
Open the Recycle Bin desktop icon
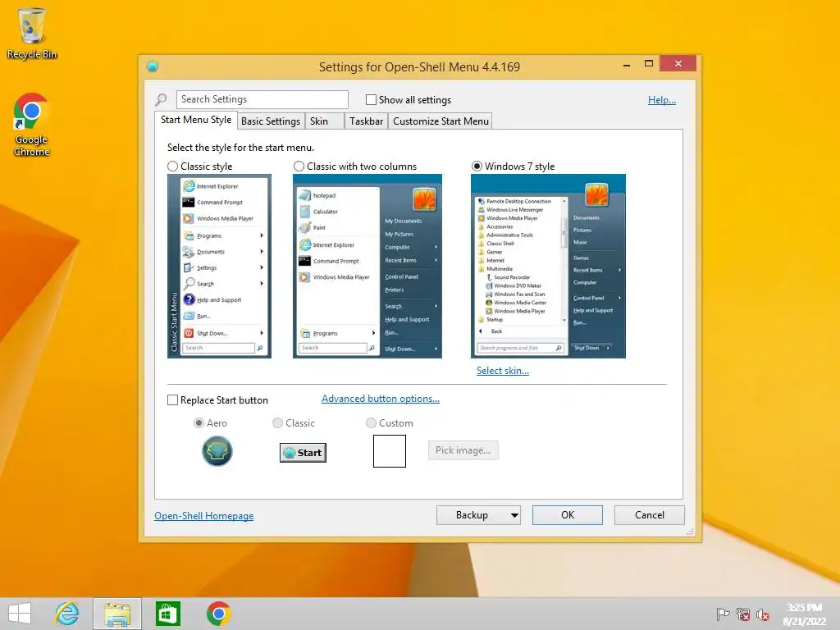coord(32,33)
